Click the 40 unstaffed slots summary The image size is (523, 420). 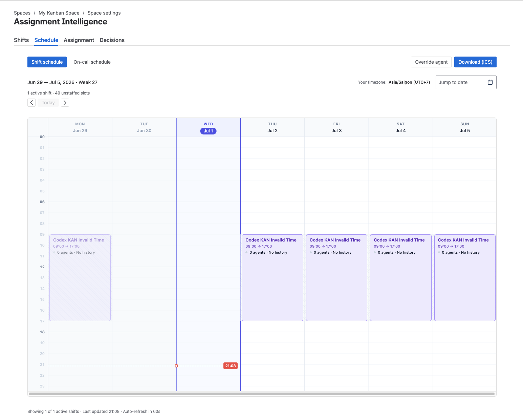click(72, 93)
